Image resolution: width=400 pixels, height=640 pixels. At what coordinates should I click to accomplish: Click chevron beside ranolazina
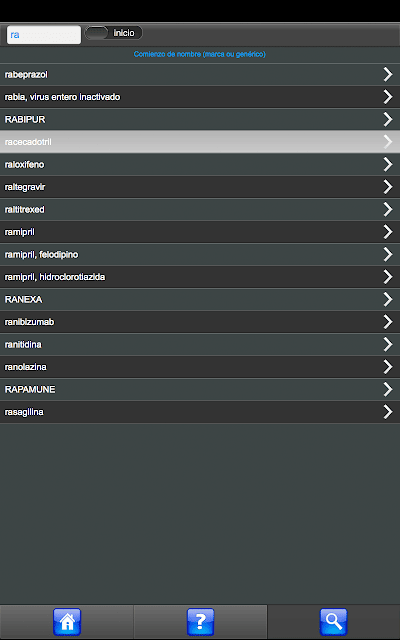[x=388, y=367]
